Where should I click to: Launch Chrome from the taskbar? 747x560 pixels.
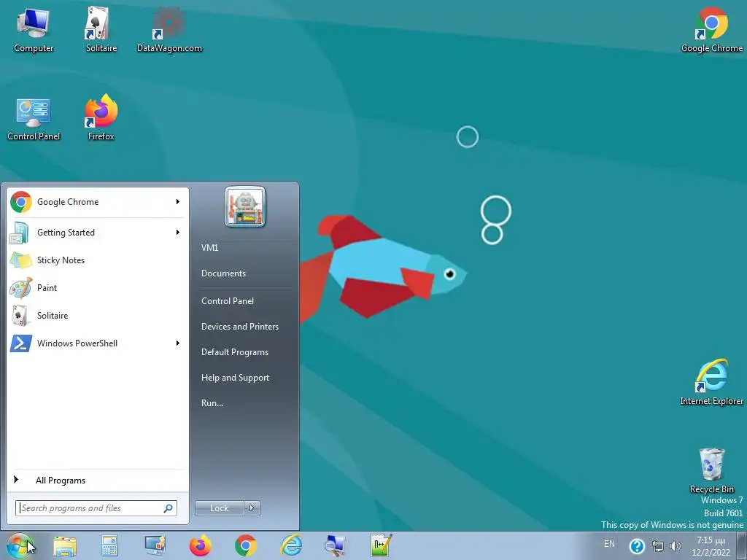pyautogui.click(x=245, y=545)
